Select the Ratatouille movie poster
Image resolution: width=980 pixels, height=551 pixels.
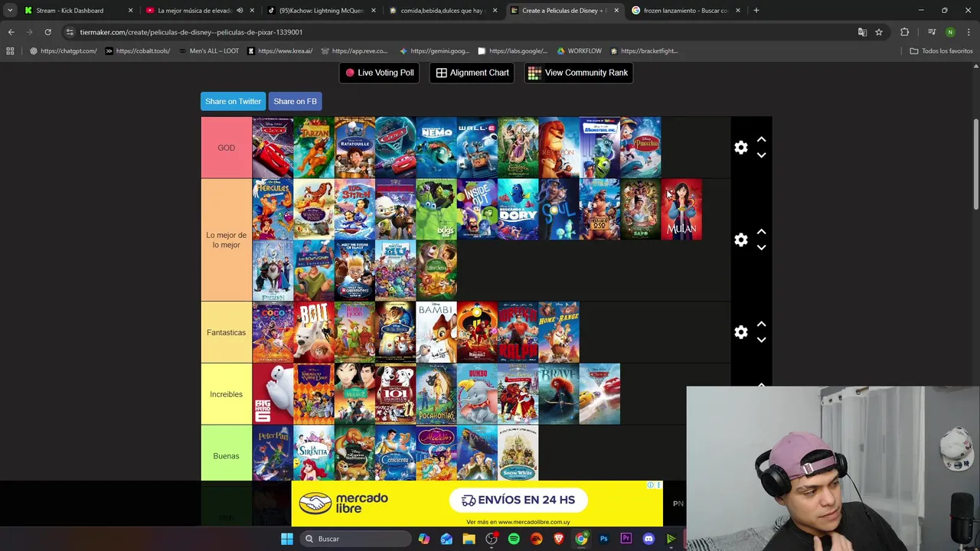354,148
